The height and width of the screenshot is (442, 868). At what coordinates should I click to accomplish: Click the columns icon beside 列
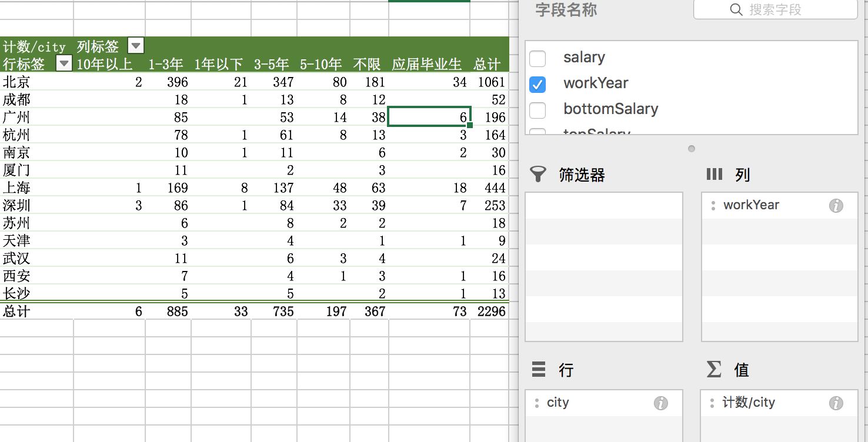coord(714,174)
